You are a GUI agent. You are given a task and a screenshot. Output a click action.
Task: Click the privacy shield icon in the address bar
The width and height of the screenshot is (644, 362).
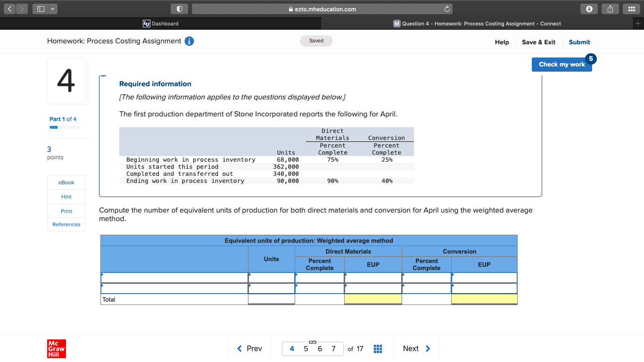click(179, 8)
